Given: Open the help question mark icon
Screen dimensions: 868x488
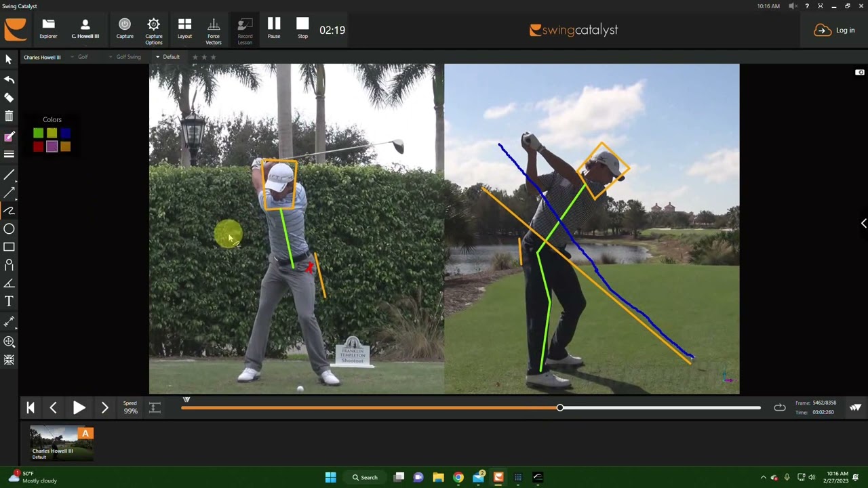Looking at the screenshot, I should coord(806,6).
